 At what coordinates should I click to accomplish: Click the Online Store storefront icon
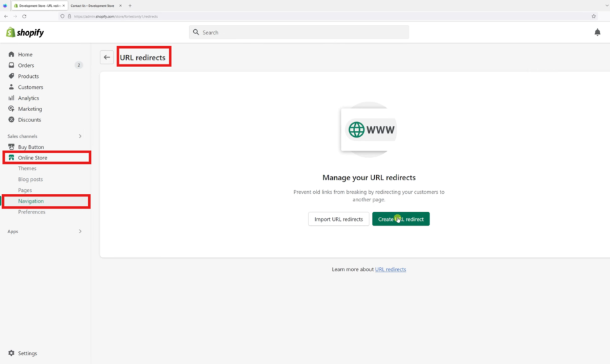pyautogui.click(x=12, y=157)
